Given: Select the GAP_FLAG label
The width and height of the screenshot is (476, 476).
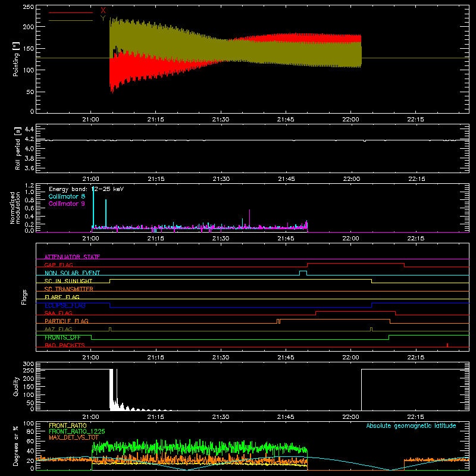Looking at the screenshot, I should 58,265.
